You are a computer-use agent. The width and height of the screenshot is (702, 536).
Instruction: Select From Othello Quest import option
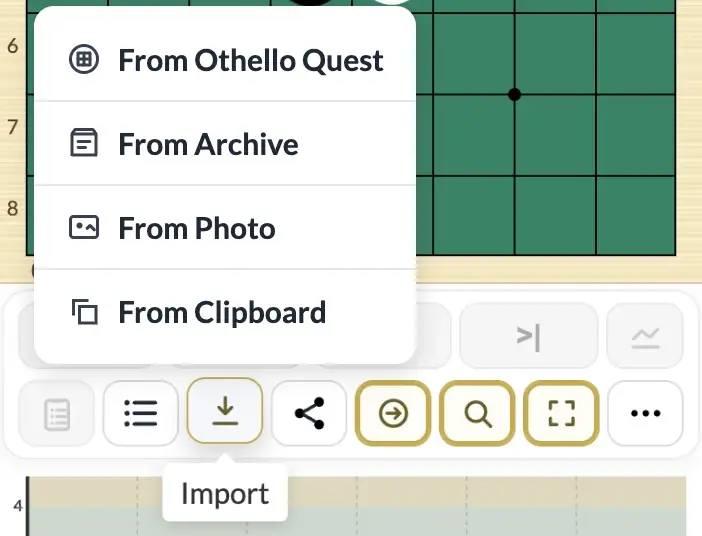(x=225, y=60)
